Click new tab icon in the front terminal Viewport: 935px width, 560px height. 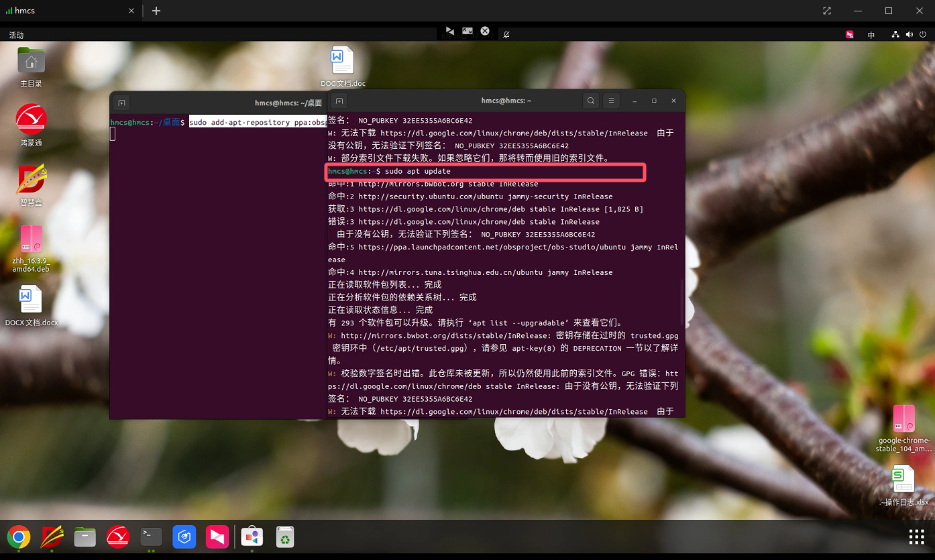pos(339,101)
